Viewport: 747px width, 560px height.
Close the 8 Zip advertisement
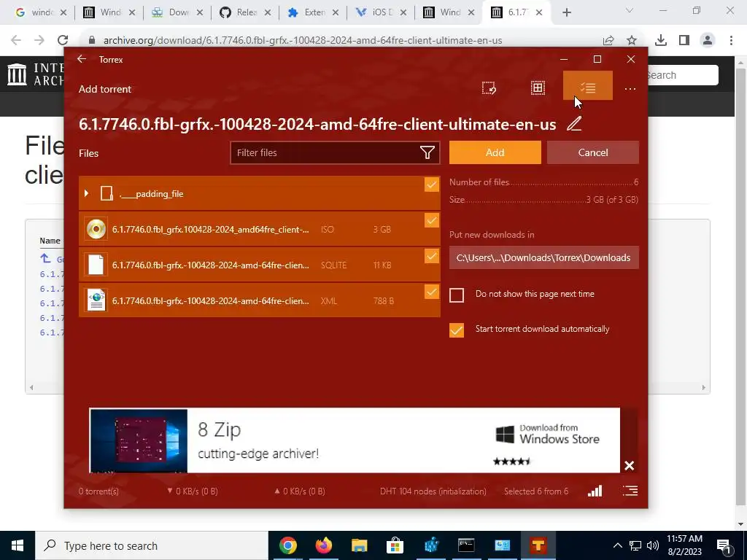pyautogui.click(x=629, y=466)
